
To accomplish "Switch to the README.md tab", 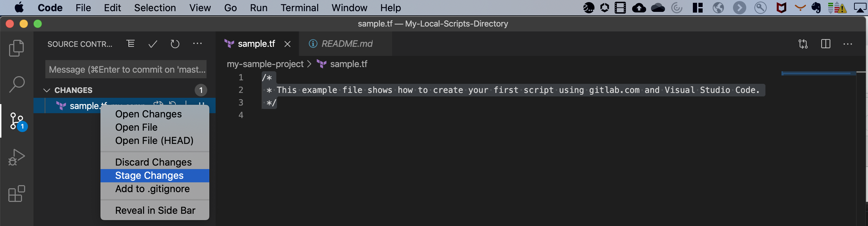I will (x=347, y=44).
